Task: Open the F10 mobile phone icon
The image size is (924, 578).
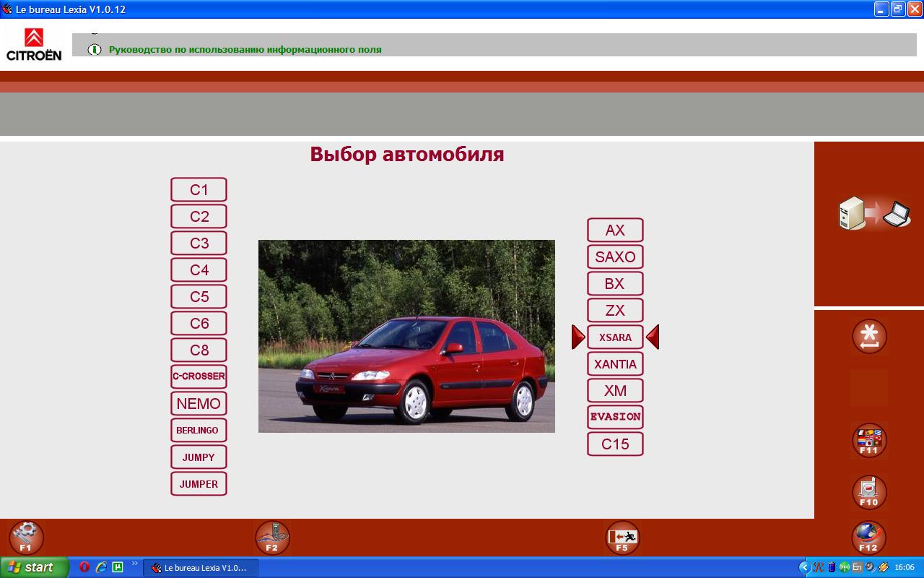Action: pyautogui.click(x=869, y=492)
